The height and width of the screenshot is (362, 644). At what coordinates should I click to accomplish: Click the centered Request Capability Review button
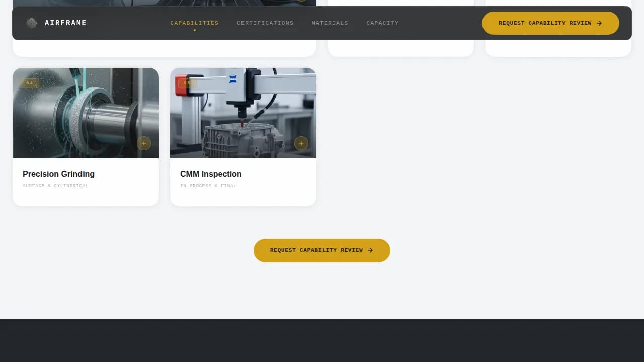322,250
